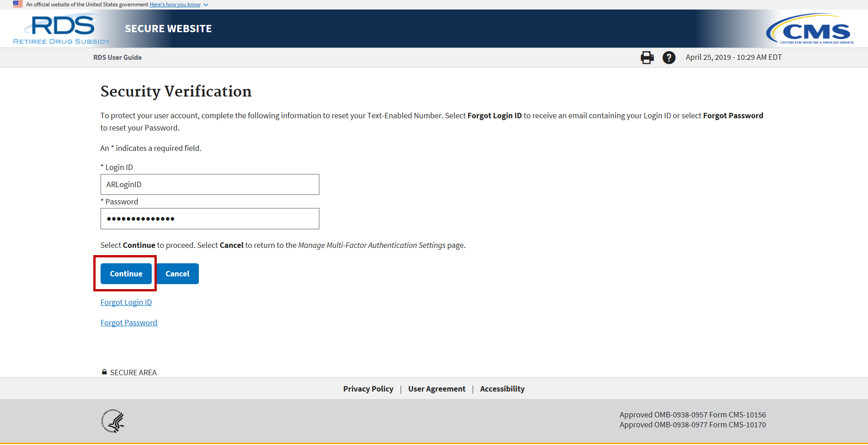Image resolution: width=868 pixels, height=445 pixels.
Task: Open the RDS User Guide
Action: tap(117, 58)
